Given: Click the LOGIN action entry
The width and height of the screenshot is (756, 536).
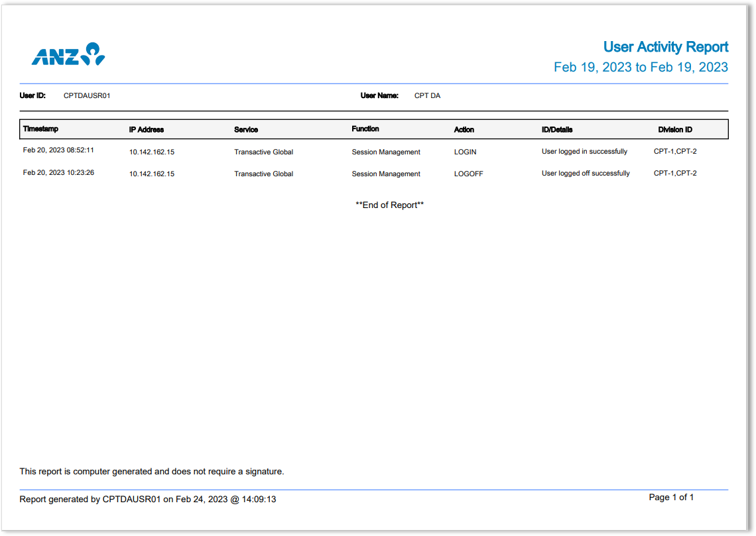Looking at the screenshot, I should [465, 152].
